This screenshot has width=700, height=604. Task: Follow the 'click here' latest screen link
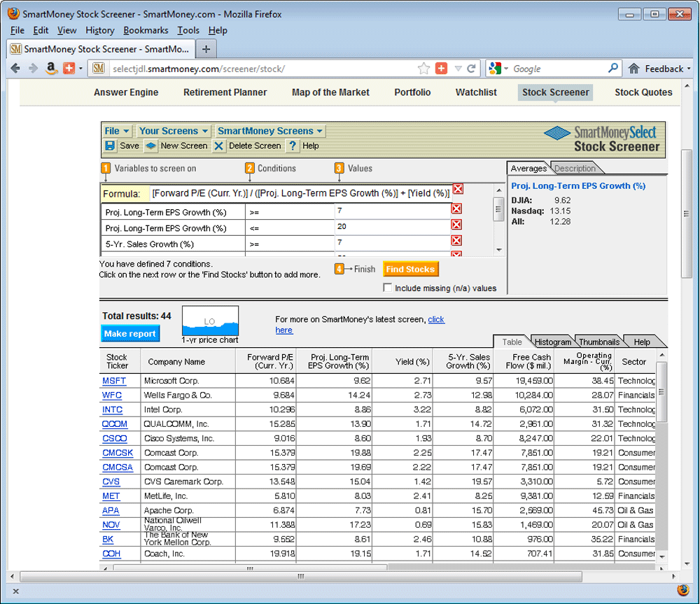coord(436,319)
